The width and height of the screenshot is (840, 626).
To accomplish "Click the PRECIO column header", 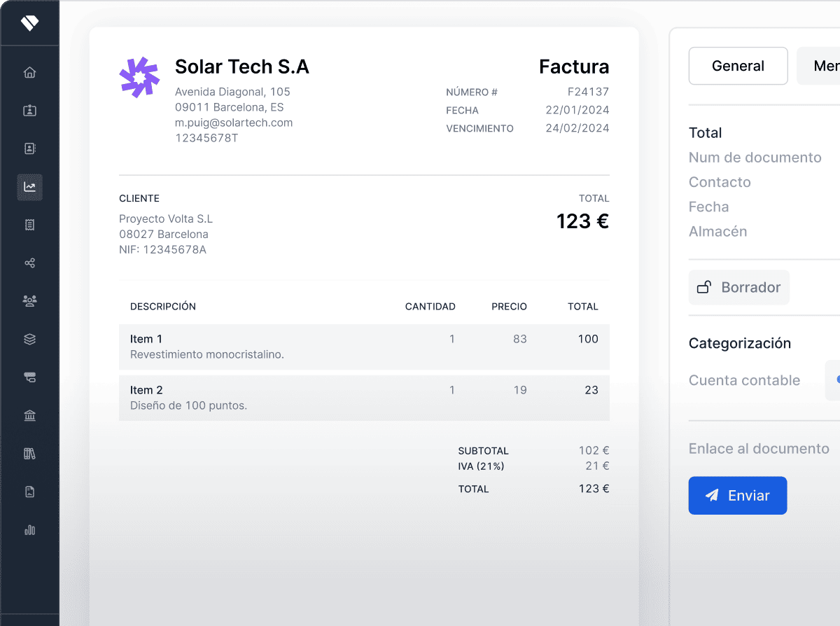I will pos(509,307).
